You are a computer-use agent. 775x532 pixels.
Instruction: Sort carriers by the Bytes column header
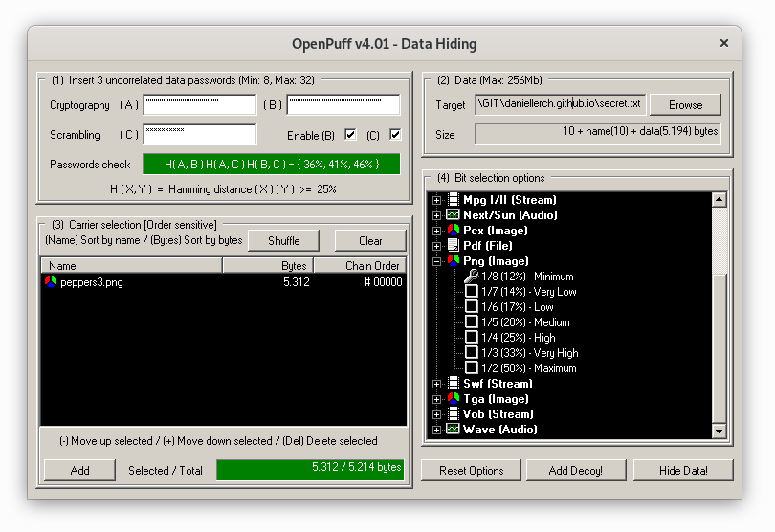[x=267, y=265]
